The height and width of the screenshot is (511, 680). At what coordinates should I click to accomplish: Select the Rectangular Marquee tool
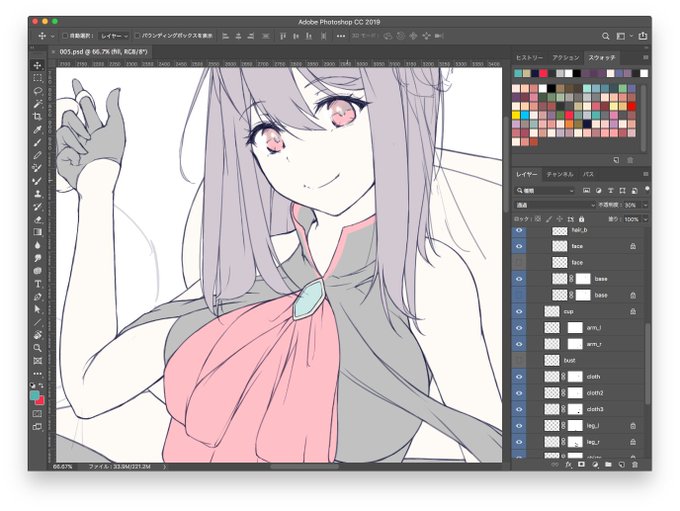click(x=38, y=78)
